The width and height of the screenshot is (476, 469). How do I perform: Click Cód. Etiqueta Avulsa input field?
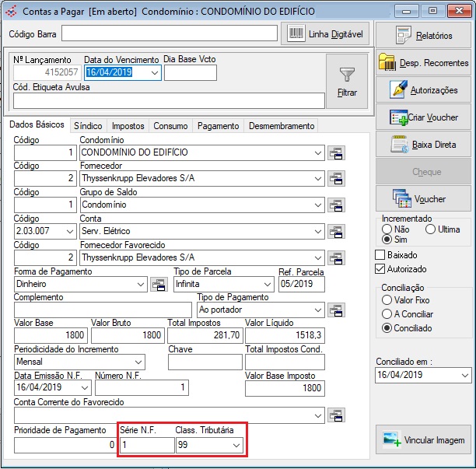169,100
